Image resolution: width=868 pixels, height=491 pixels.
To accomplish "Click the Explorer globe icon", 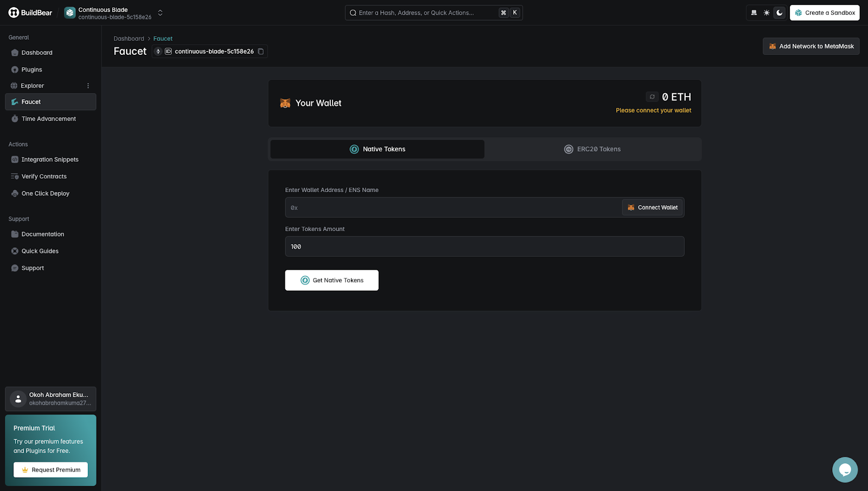I will (x=14, y=86).
